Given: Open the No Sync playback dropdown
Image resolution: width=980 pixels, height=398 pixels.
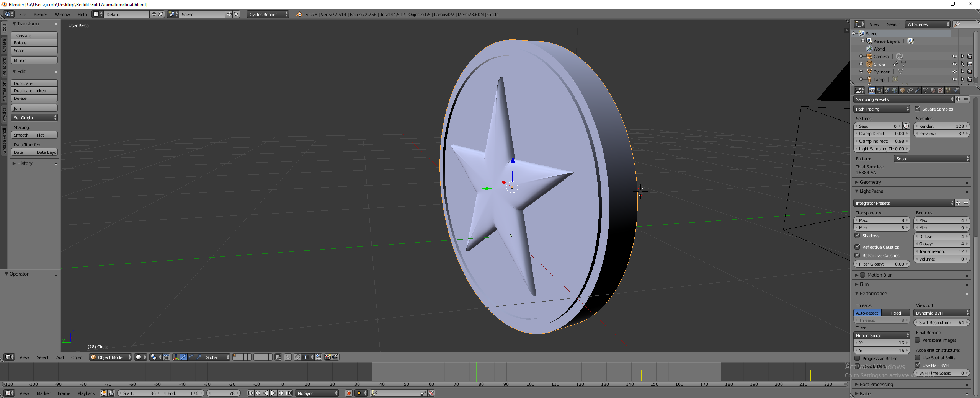Looking at the screenshot, I should (x=317, y=393).
